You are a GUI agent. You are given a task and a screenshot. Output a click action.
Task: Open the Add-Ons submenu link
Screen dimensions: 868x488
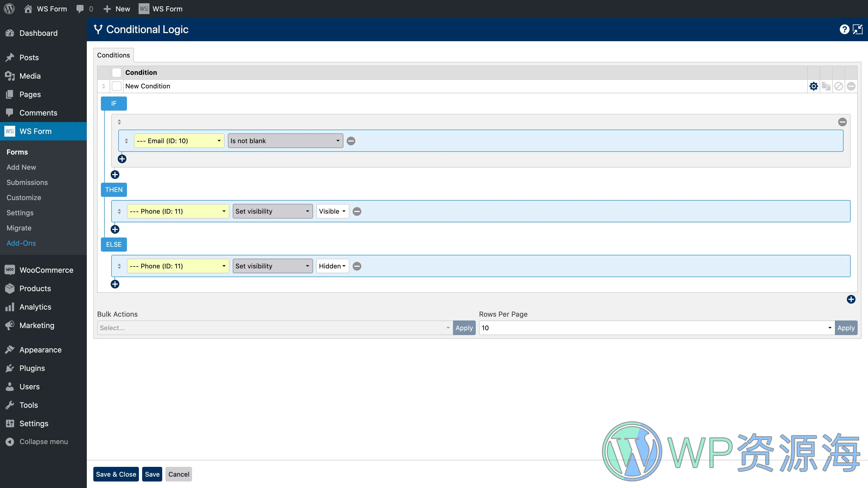coord(21,243)
